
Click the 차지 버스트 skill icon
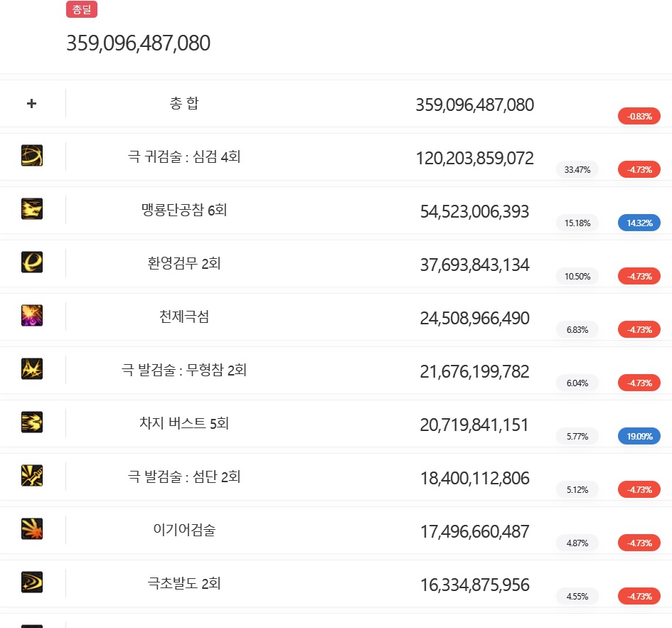tap(32, 422)
